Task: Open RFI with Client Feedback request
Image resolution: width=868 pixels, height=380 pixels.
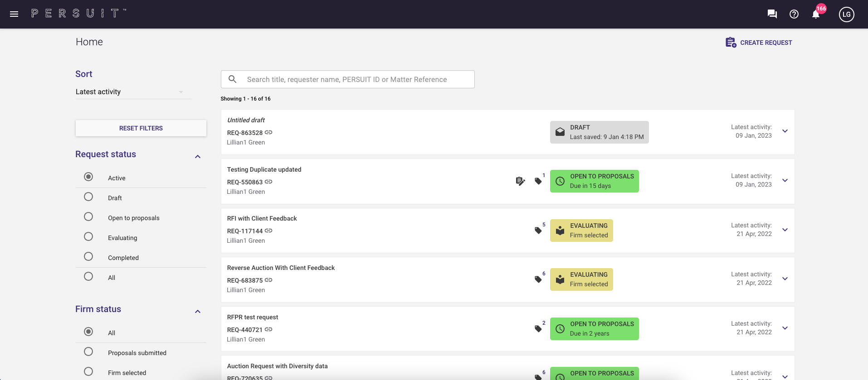Action: point(262,218)
